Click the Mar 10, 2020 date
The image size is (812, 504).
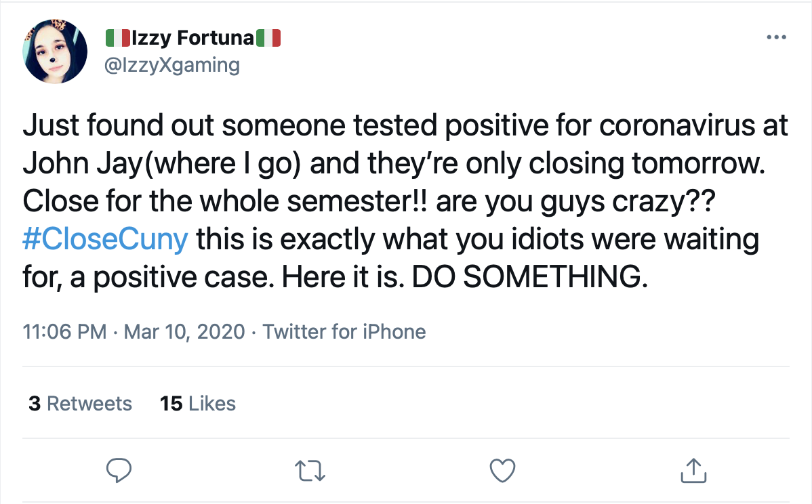[x=184, y=332]
